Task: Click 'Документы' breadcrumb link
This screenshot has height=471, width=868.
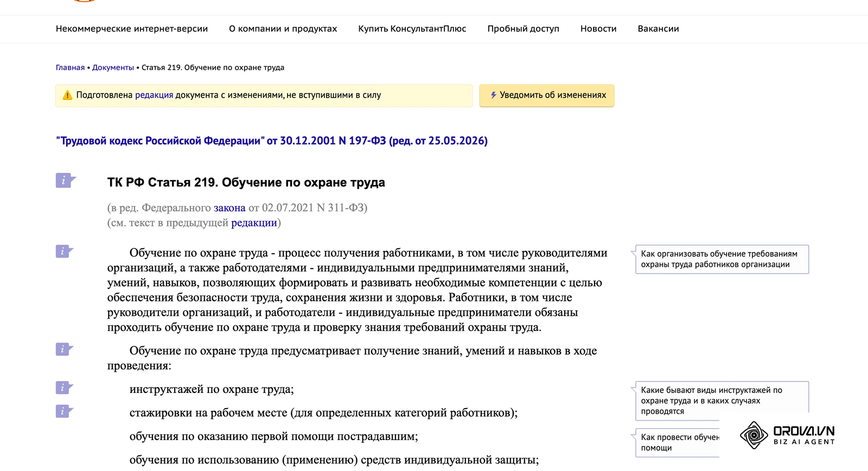Action: (113, 68)
